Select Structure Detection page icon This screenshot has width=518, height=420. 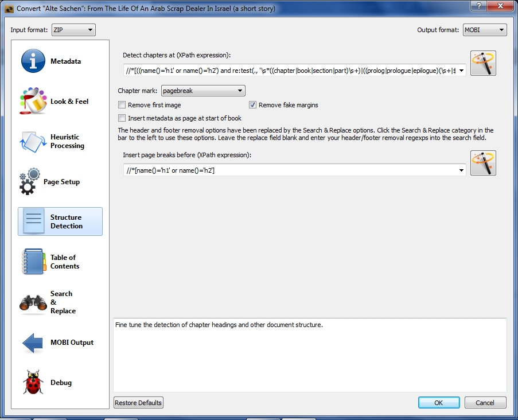click(x=34, y=221)
